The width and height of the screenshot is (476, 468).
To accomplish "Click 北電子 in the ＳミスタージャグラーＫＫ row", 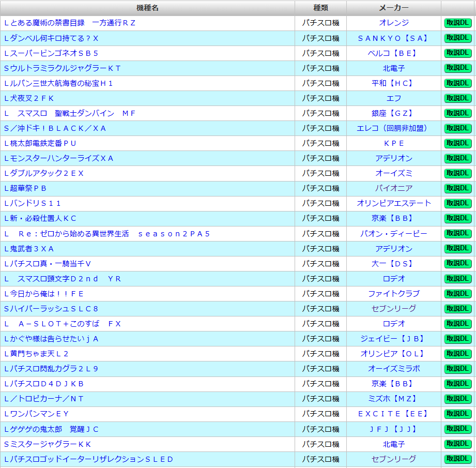I will [394, 444].
